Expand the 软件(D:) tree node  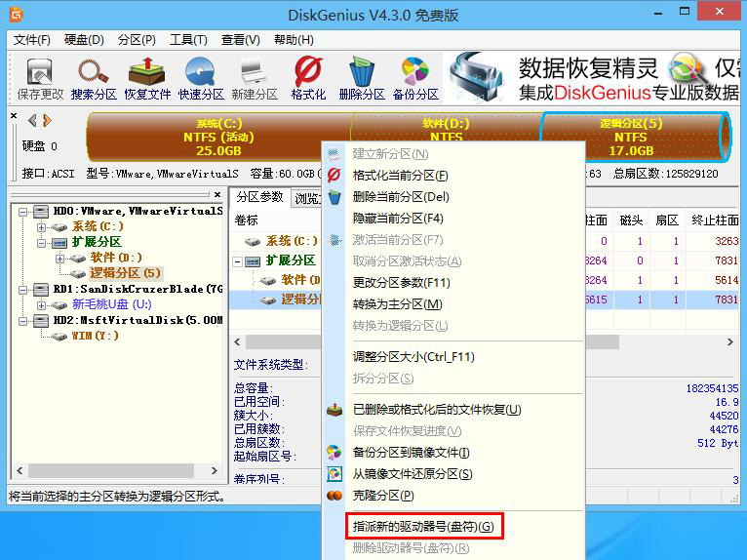[60, 259]
